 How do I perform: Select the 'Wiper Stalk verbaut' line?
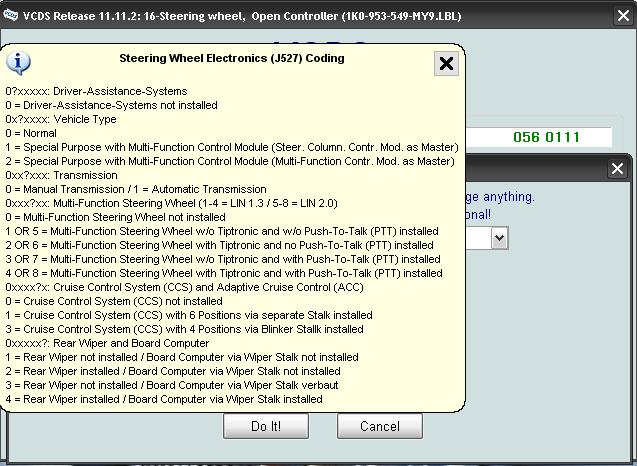[172, 385]
